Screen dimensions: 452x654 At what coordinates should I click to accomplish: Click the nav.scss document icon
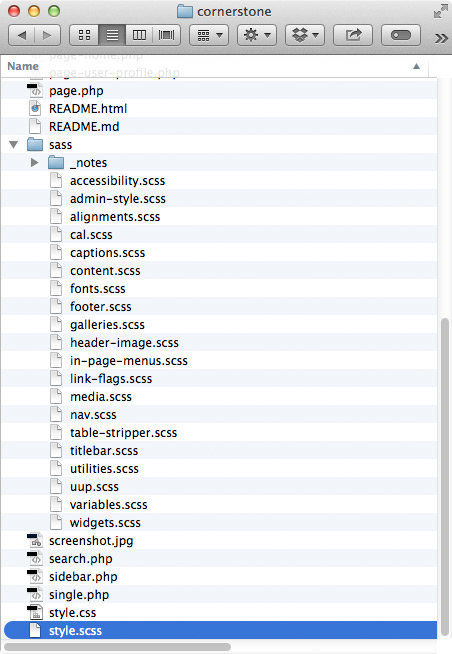(56, 415)
